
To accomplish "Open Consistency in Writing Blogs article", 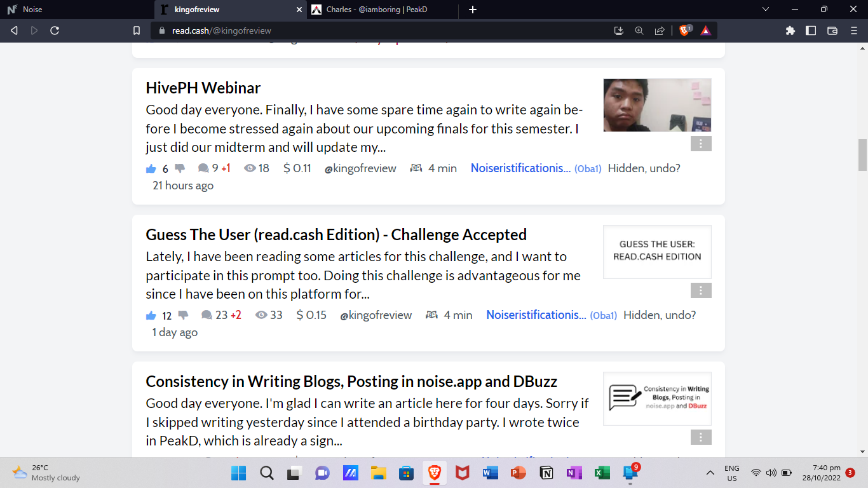I will pyautogui.click(x=351, y=381).
